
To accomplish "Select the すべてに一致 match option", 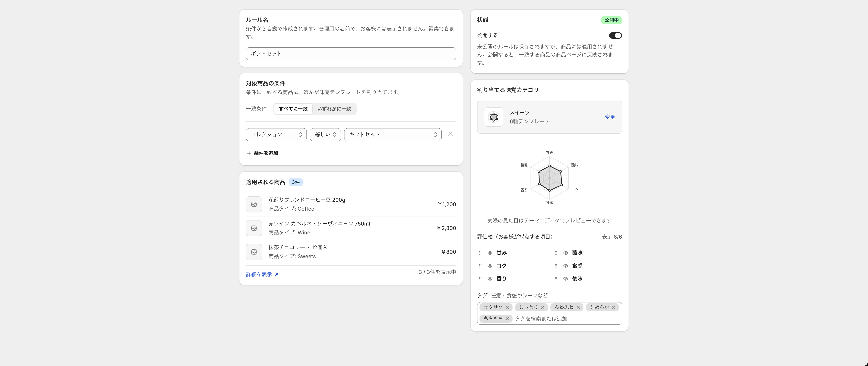I will 293,109.
